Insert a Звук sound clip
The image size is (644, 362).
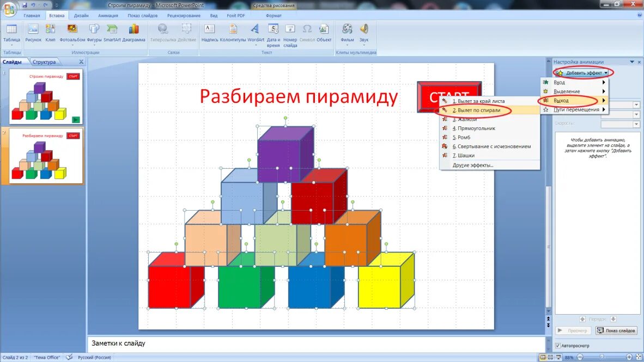click(364, 33)
